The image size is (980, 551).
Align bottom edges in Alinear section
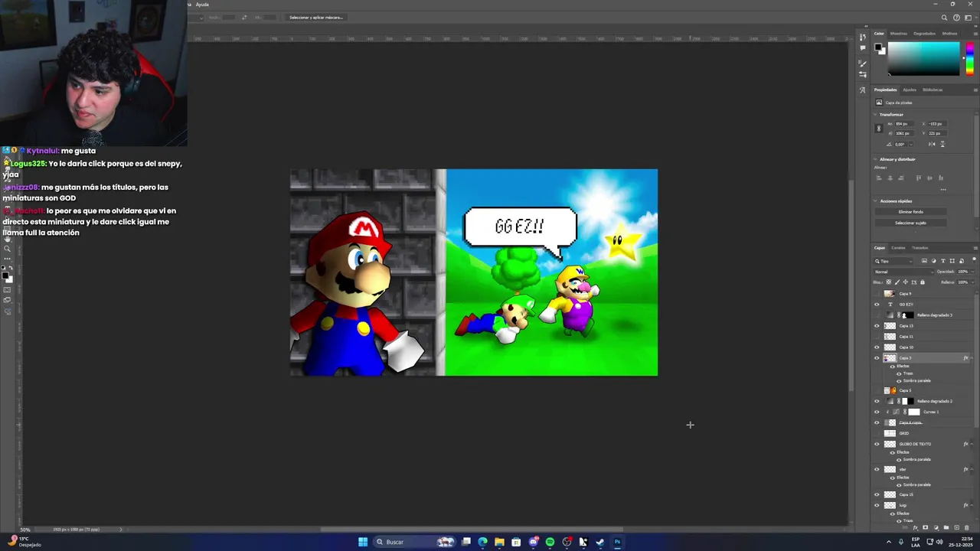pos(941,178)
